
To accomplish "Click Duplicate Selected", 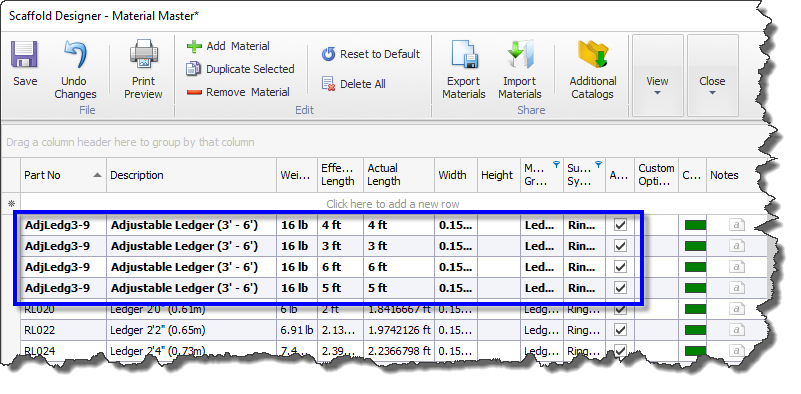I will (x=240, y=69).
